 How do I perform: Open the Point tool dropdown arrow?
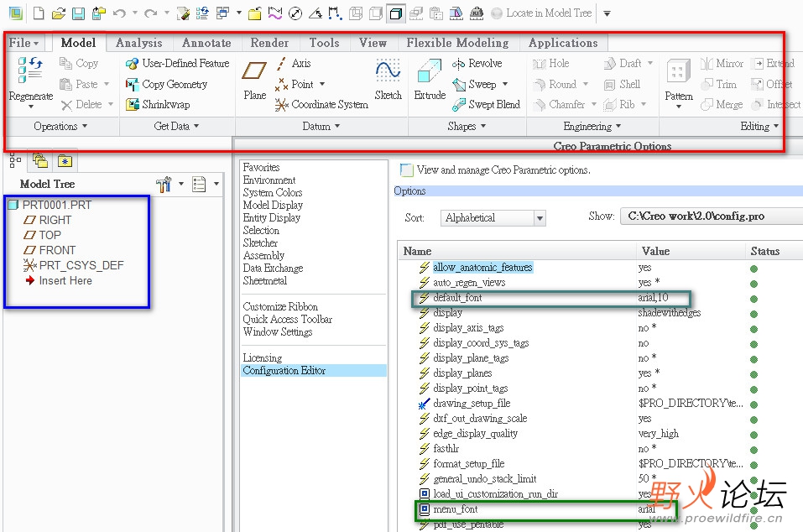(x=322, y=84)
